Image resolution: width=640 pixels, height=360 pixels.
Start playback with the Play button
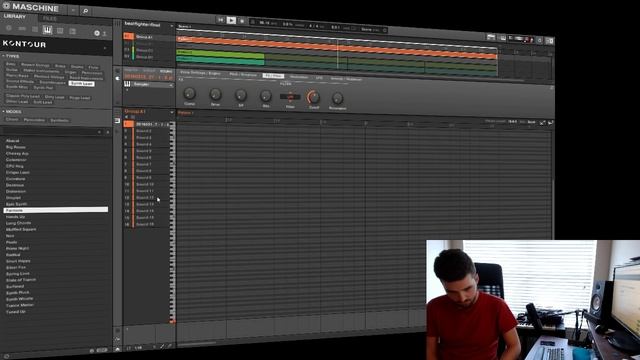tap(231, 20)
